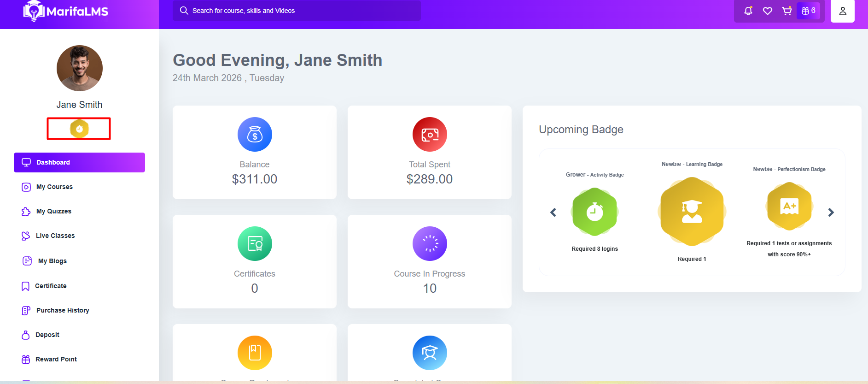
Task: Open the user account profile icon
Action: (842, 11)
